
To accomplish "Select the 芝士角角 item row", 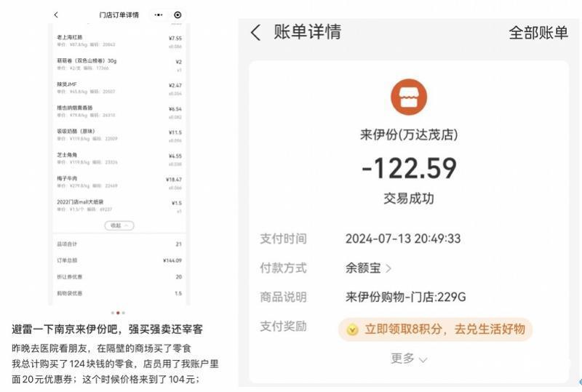I will pyautogui.click(x=119, y=159).
